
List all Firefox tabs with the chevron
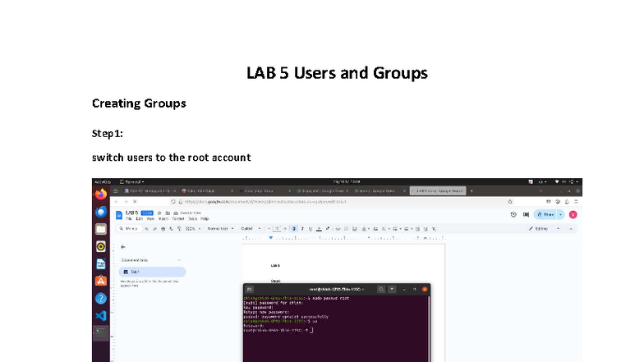click(540, 190)
